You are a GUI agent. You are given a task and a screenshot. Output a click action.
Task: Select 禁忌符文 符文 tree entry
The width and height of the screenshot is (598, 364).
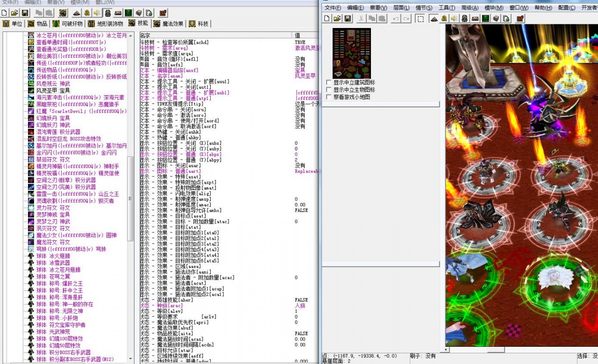[x=53, y=160]
